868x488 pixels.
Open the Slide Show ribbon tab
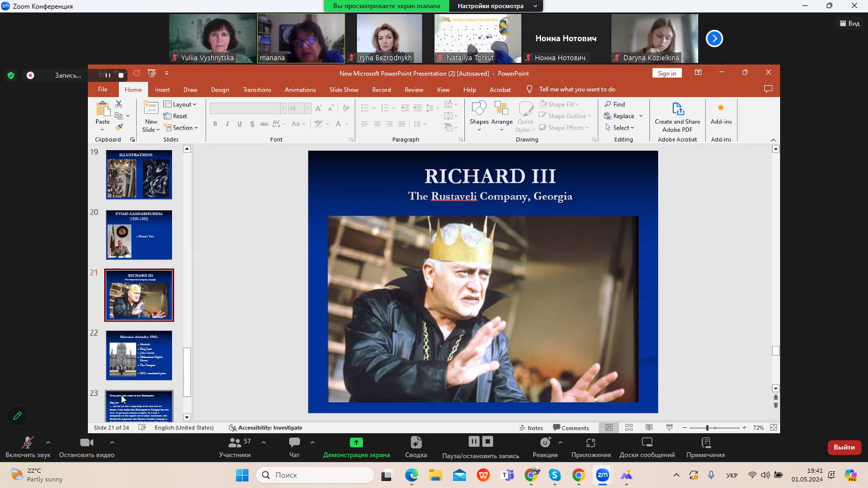click(343, 90)
